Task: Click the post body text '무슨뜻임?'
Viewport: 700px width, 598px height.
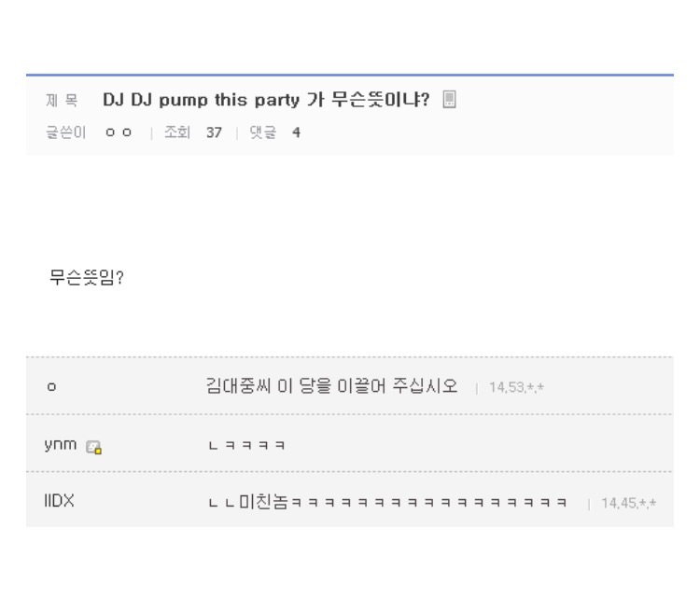Action: [86, 277]
